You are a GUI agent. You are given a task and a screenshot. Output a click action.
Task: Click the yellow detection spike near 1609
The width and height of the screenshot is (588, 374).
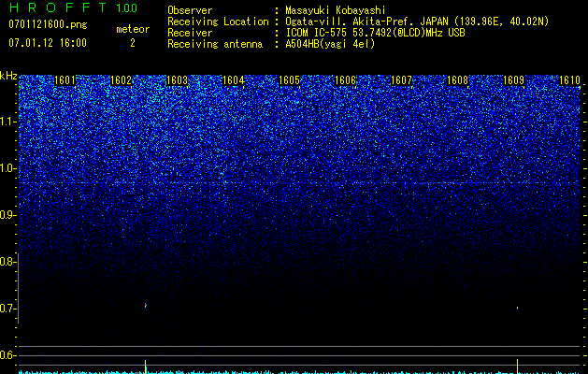pos(518,367)
